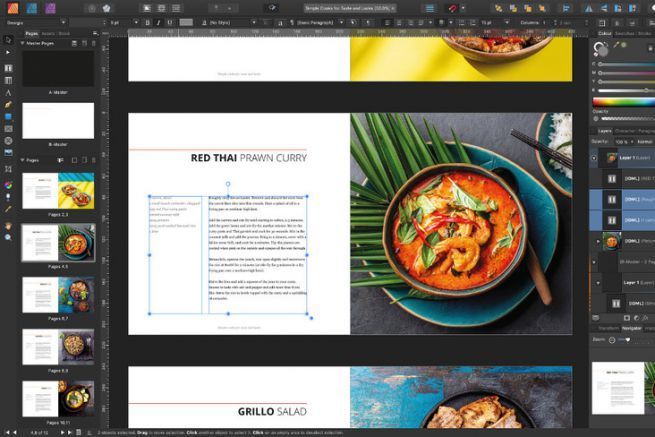
Task: Click the text colour swatch
Action: pyautogui.click(x=186, y=23)
